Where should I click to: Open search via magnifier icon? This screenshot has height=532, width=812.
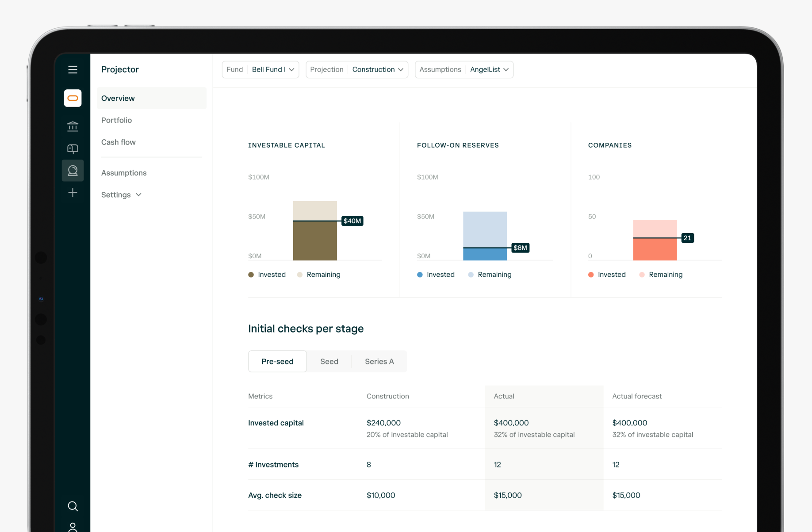tap(73, 506)
